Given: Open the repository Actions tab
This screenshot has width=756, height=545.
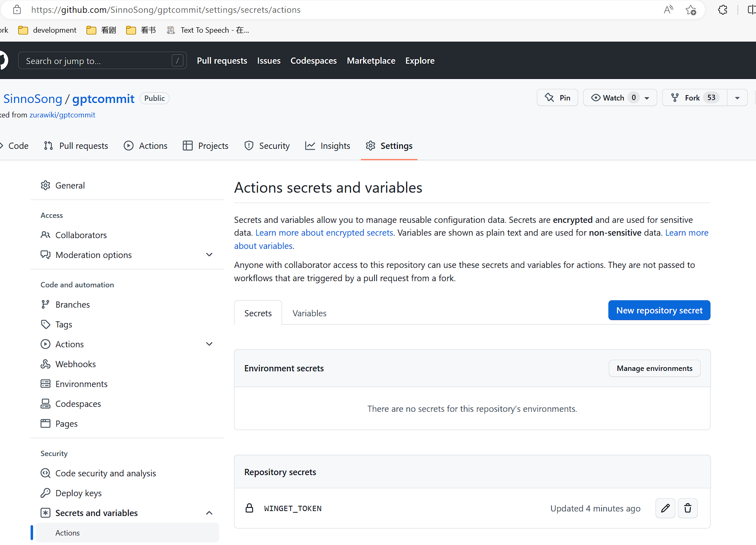Looking at the screenshot, I should (x=146, y=146).
